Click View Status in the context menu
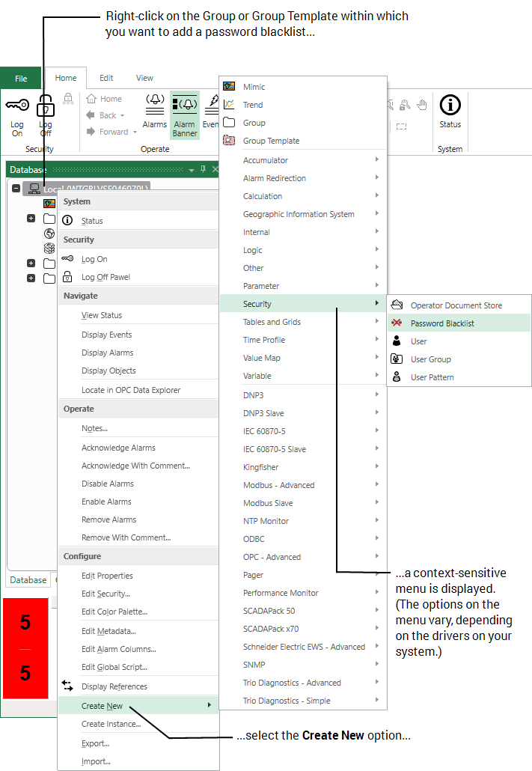Image resolution: width=532 pixels, height=771 pixels. (138, 315)
